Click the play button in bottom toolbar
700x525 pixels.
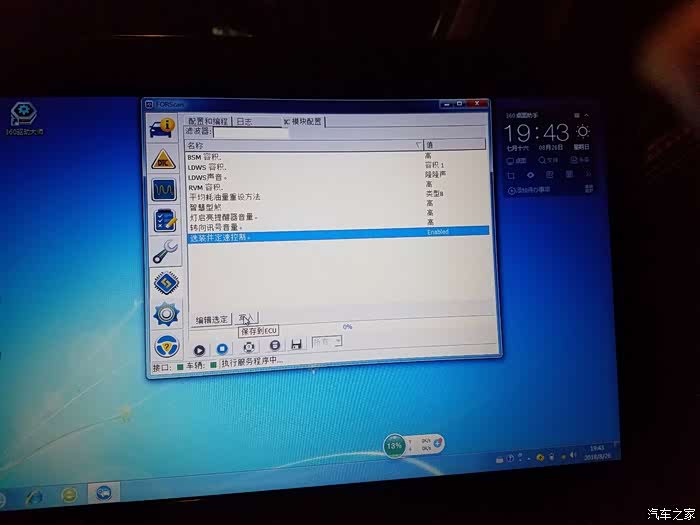click(x=199, y=350)
